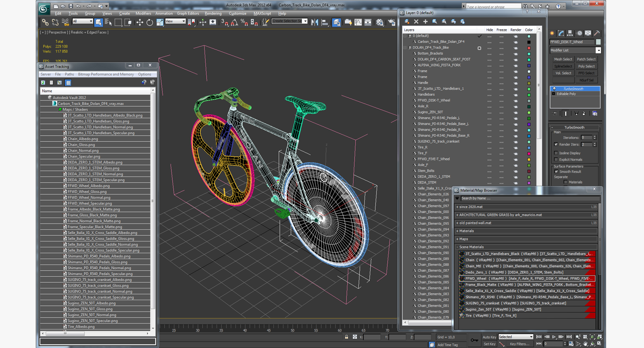Click Add Selected Objects plus icon in Layer dialog
Image resolution: width=644 pixels, height=348 pixels.
coord(425,21)
